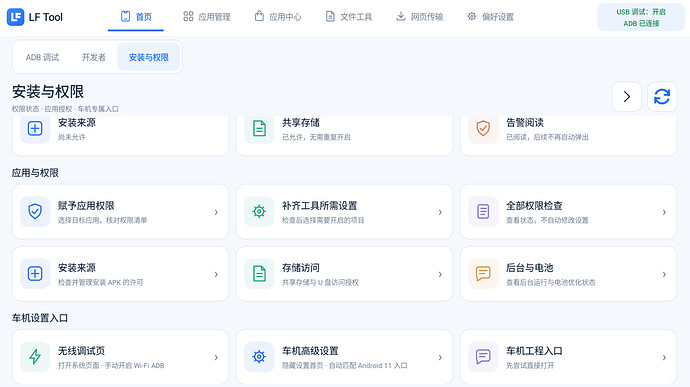690x387 pixels.
Task: Click the 先尝试直接打开 description
Action: [530, 365]
